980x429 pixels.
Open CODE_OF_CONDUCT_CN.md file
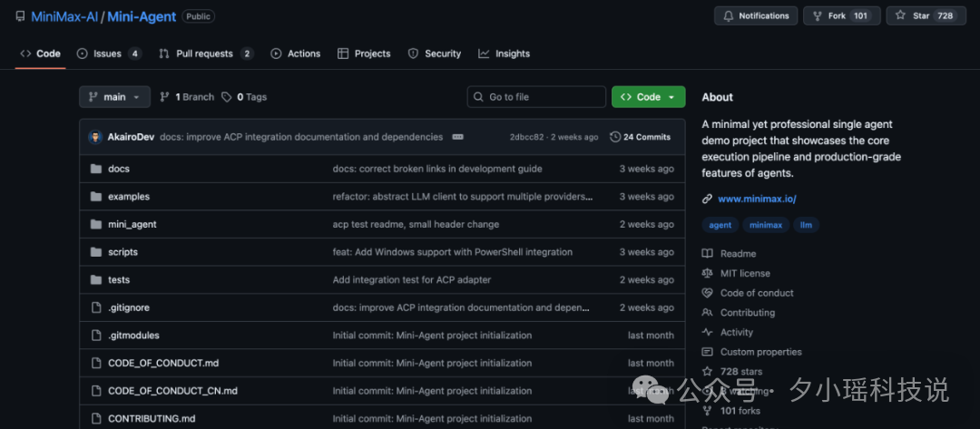[x=172, y=391]
